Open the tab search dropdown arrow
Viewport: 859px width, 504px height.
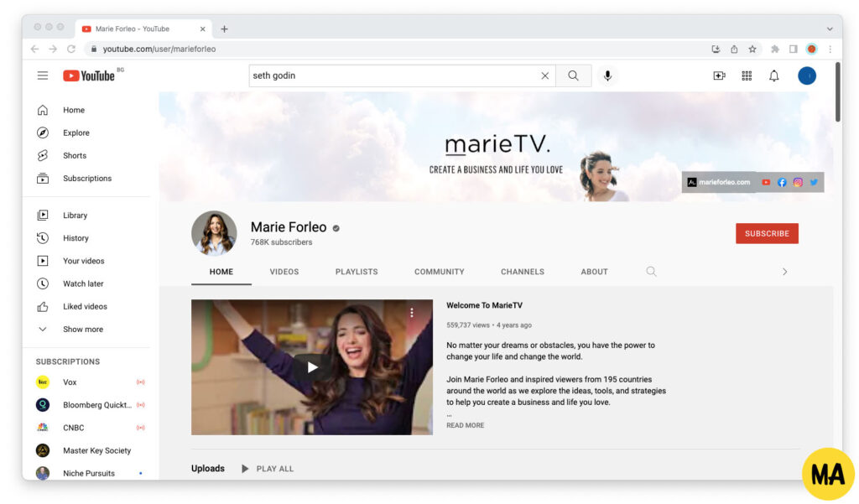point(830,29)
